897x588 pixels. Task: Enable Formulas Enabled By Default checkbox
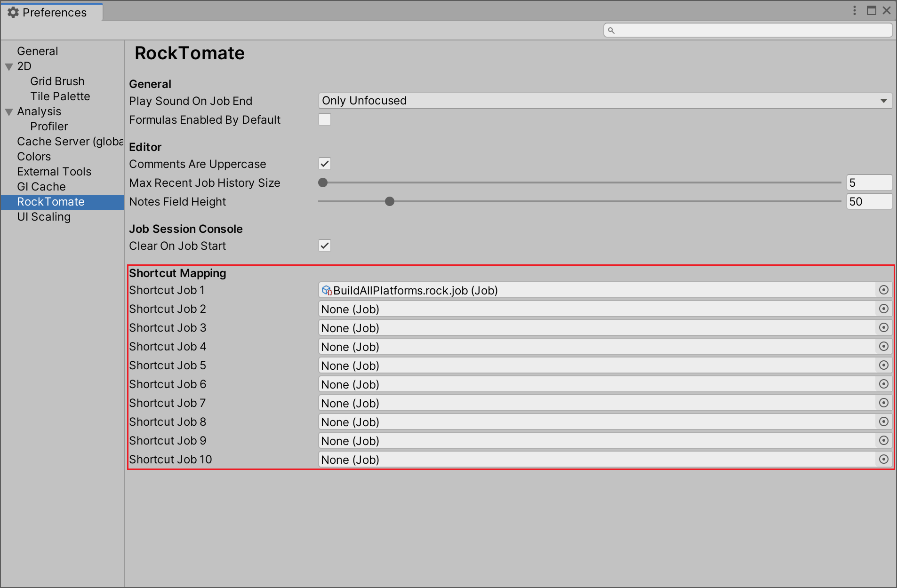click(x=325, y=119)
